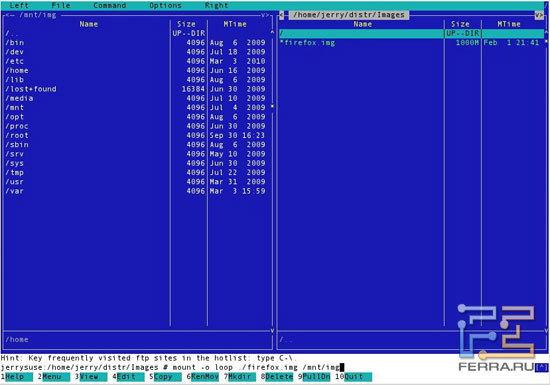
Task: Select the /home directory in left panel list
Action: pos(138,70)
